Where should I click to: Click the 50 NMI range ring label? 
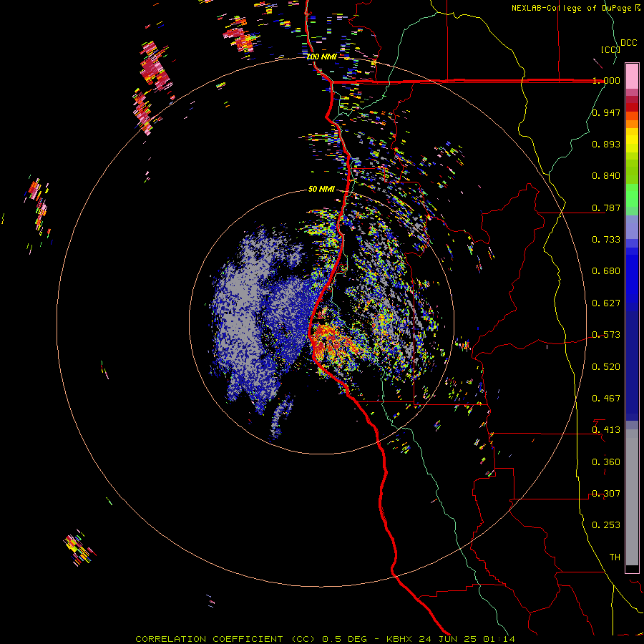(321, 189)
